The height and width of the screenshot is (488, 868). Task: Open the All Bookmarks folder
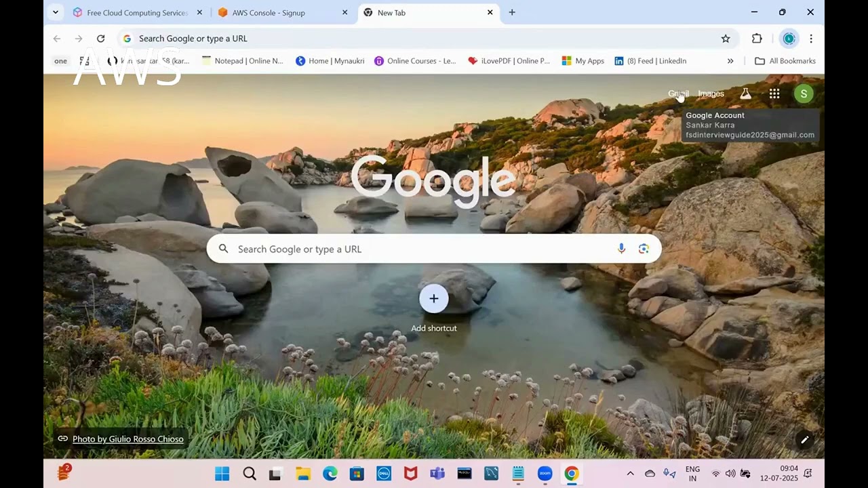785,61
